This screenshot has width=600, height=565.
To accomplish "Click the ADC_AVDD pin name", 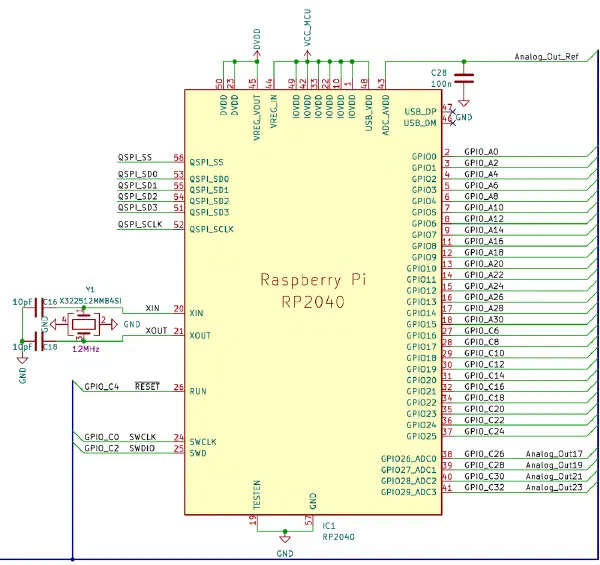I will [386, 115].
